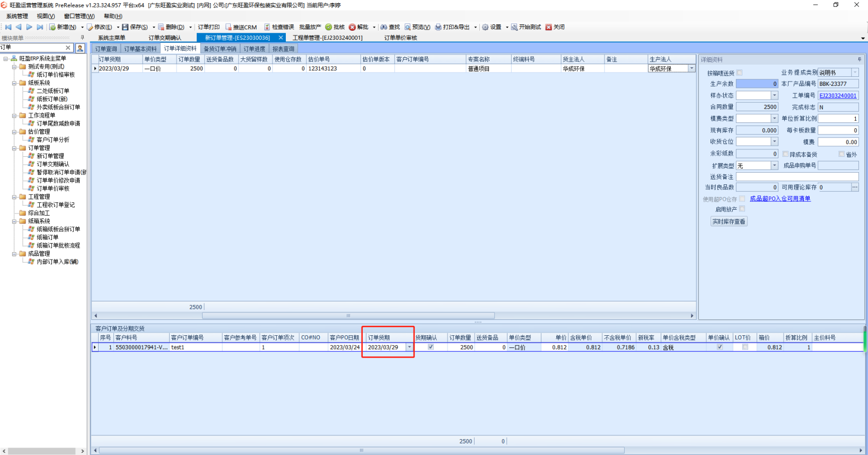Collapse the 订单管理 tree node

coord(14,148)
